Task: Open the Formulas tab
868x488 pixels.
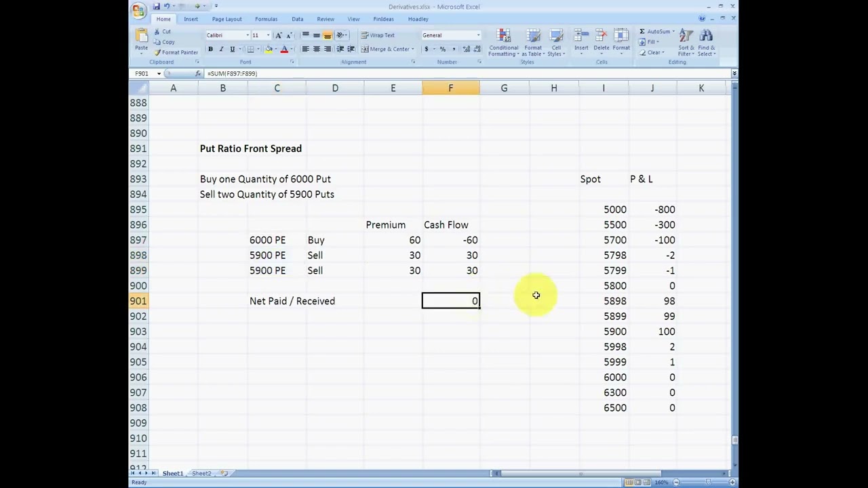Action: [266, 19]
